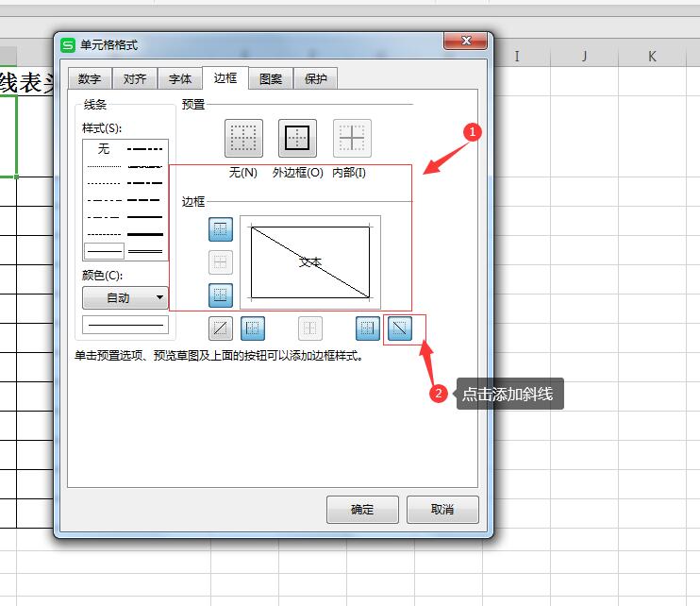Click the border preview box with 文本
Image resolution: width=700 pixels, height=606 pixels.
pyautogui.click(x=310, y=261)
